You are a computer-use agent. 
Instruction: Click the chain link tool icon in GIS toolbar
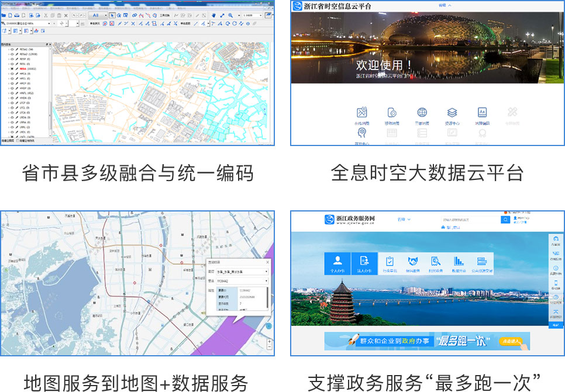pos(135,15)
